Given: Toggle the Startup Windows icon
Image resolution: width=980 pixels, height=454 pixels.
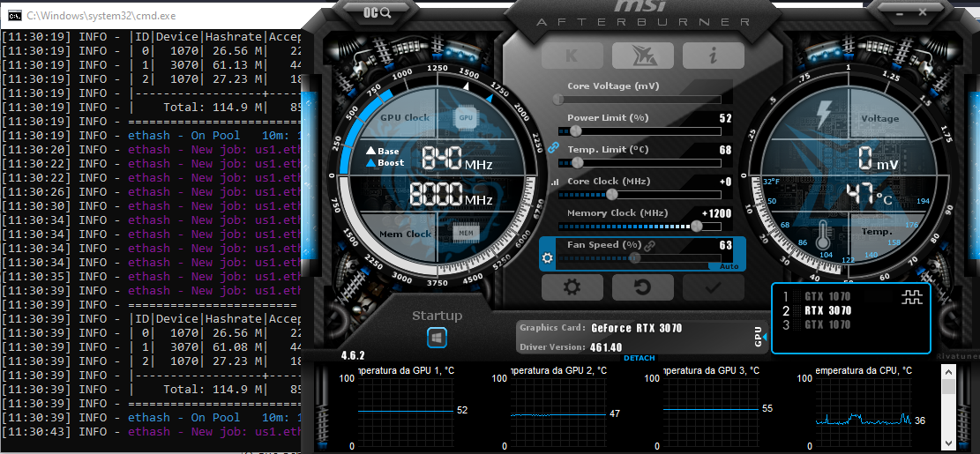Looking at the screenshot, I should 437,338.
